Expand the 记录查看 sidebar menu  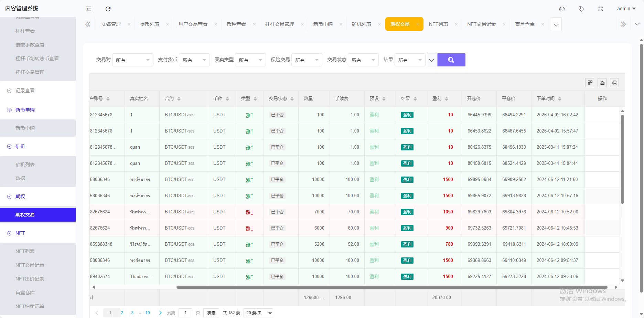point(38,91)
